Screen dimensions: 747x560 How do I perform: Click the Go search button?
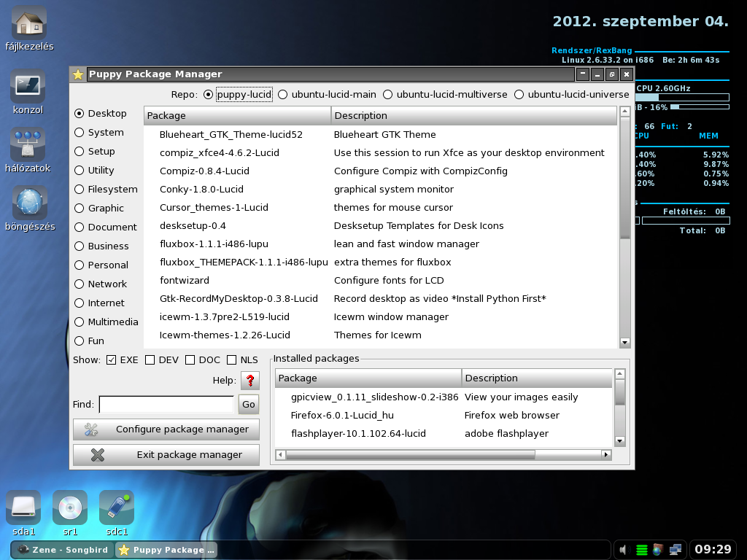(x=249, y=404)
